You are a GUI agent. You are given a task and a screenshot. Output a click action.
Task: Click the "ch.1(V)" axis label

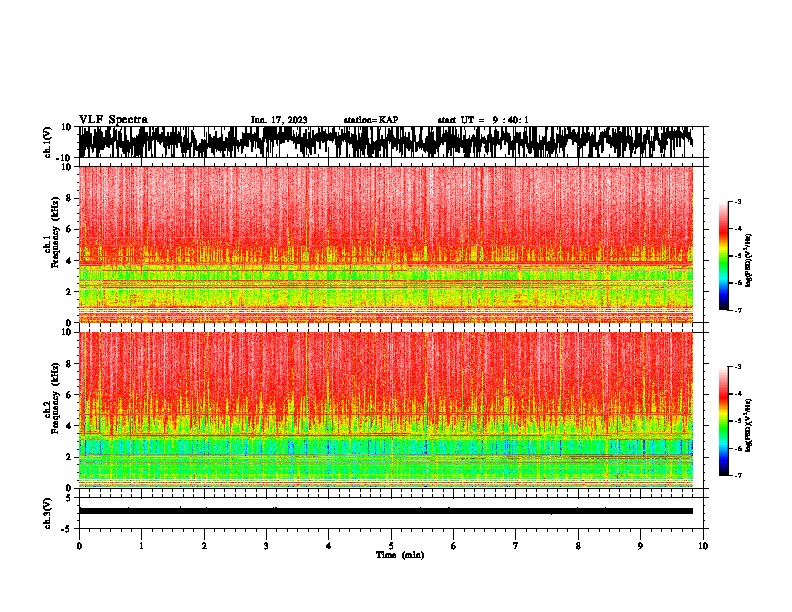pyautogui.click(x=48, y=142)
